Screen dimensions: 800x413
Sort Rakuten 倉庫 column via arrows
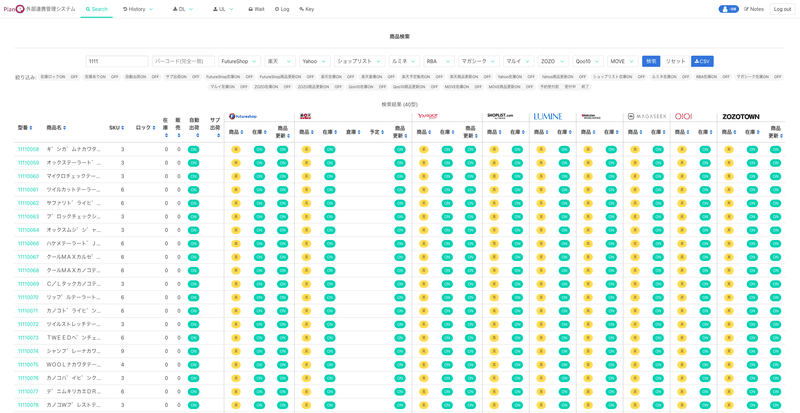click(358, 132)
